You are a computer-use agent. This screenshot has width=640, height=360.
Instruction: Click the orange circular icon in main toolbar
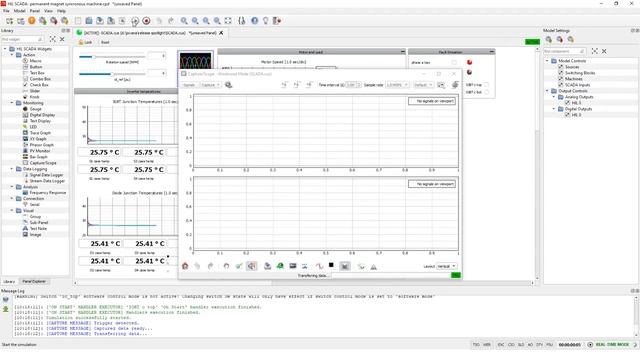tap(31, 21)
